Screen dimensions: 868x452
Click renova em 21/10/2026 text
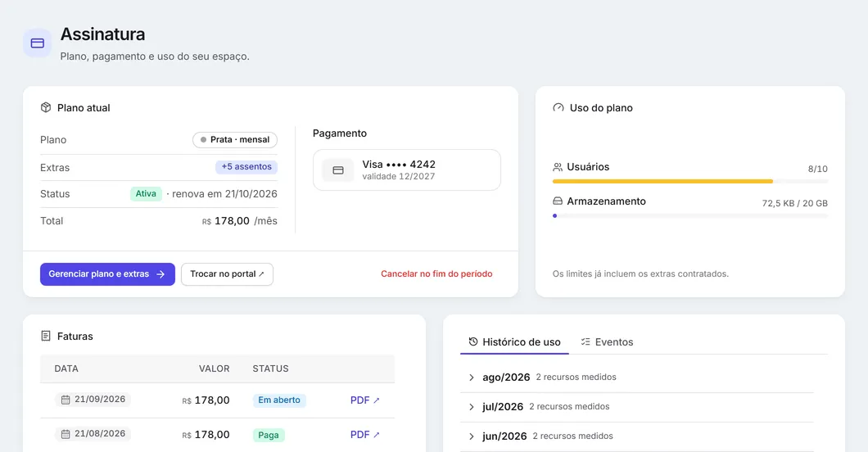click(x=224, y=193)
